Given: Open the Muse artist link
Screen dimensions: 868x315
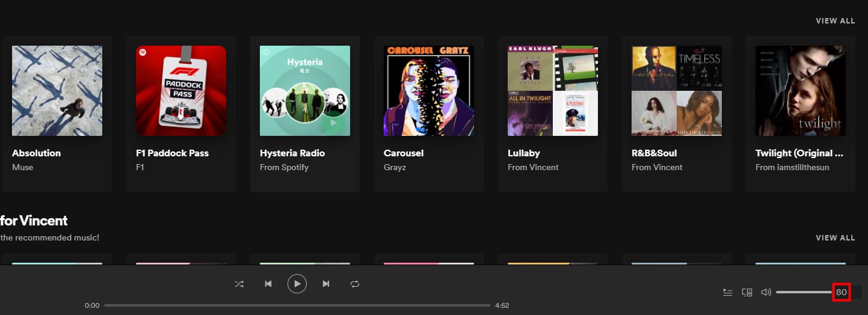Looking at the screenshot, I should (23, 167).
